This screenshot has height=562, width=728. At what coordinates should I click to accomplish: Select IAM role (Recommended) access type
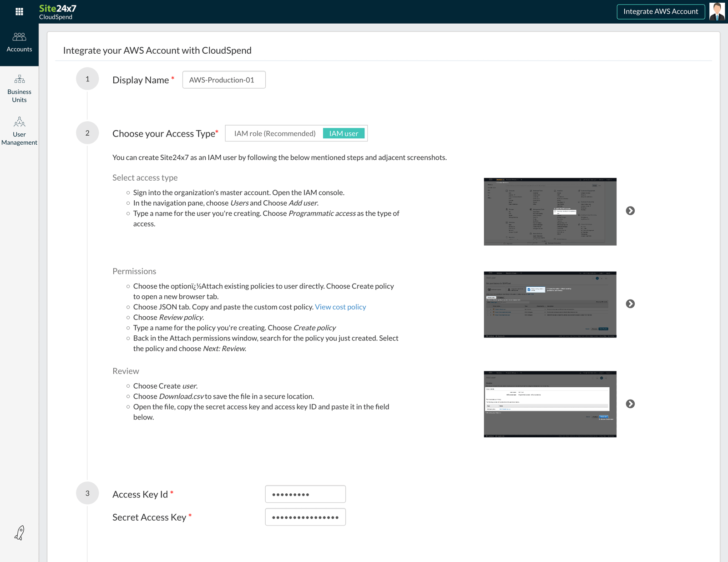(x=274, y=133)
